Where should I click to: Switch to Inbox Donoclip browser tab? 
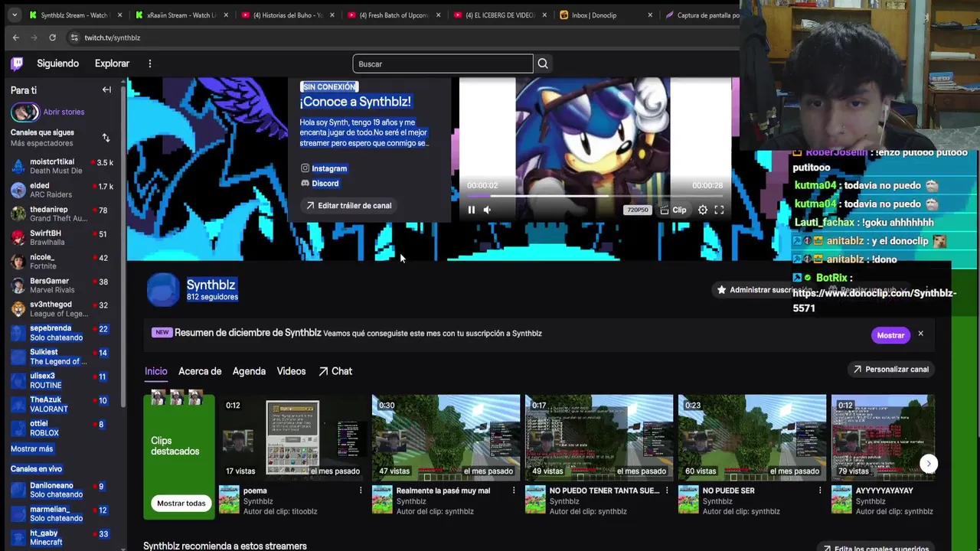point(605,15)
